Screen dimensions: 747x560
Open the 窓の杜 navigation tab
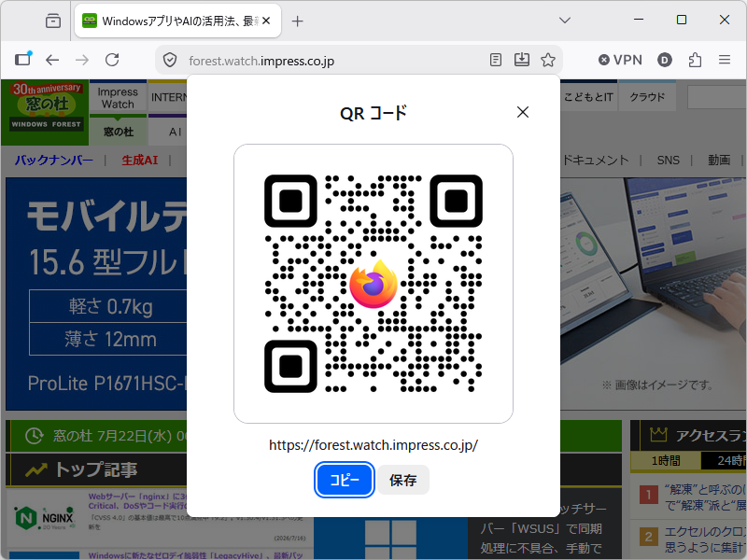119,132
